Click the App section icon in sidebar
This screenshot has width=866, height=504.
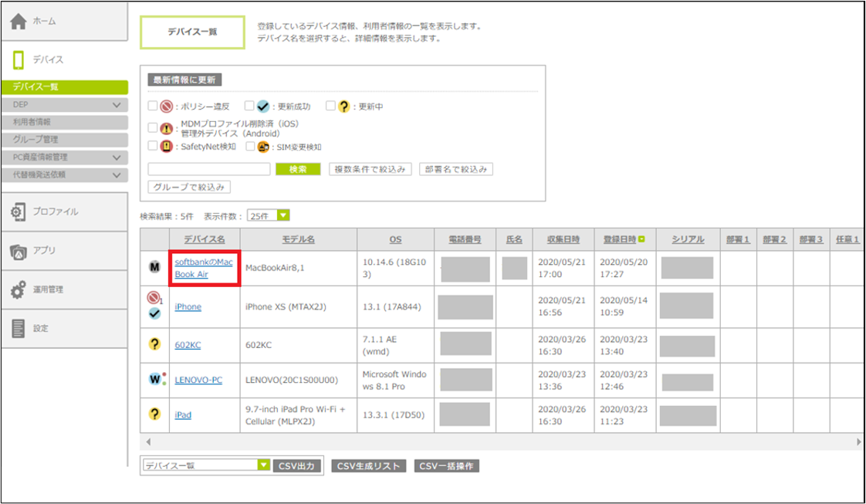point(19,251)
